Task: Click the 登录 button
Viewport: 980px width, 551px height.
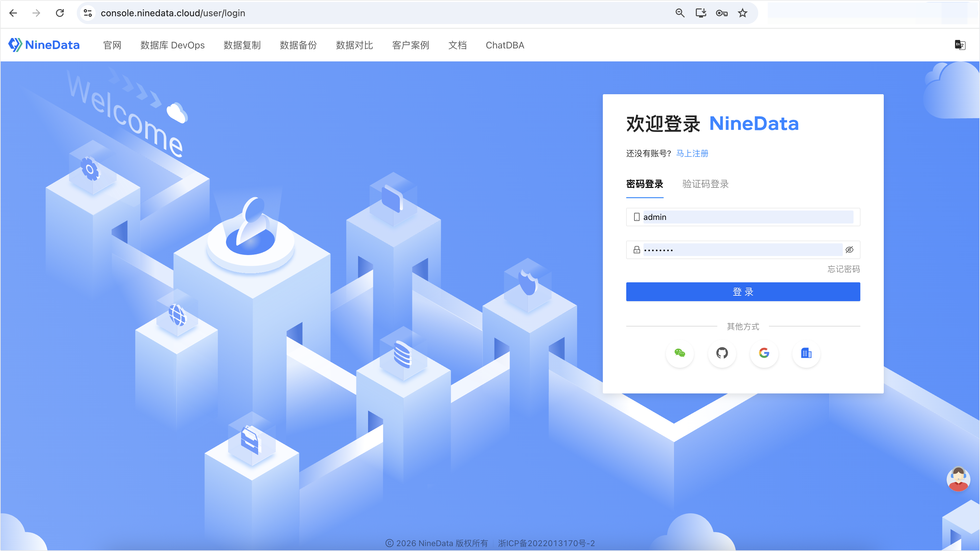Action: pyautogui.click(x=743, y=292)
